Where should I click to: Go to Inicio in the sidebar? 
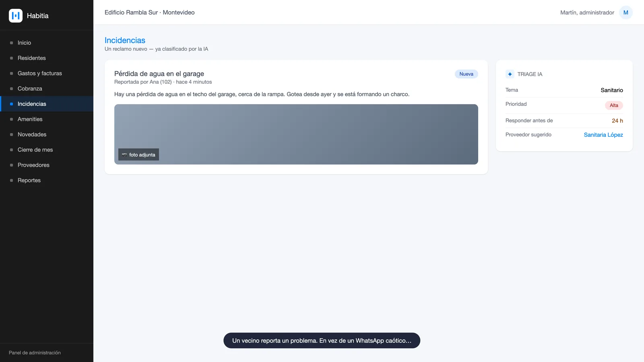tap(47, 43)
